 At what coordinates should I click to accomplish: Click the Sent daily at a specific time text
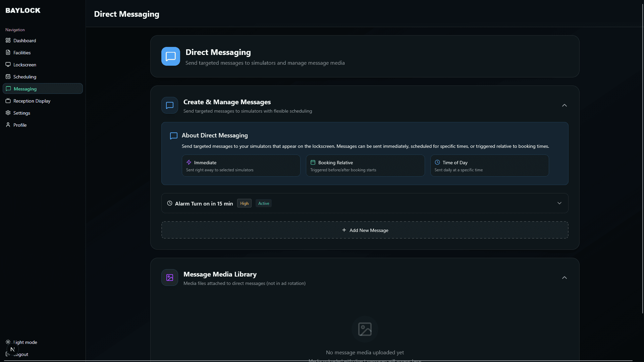point(459,170)
